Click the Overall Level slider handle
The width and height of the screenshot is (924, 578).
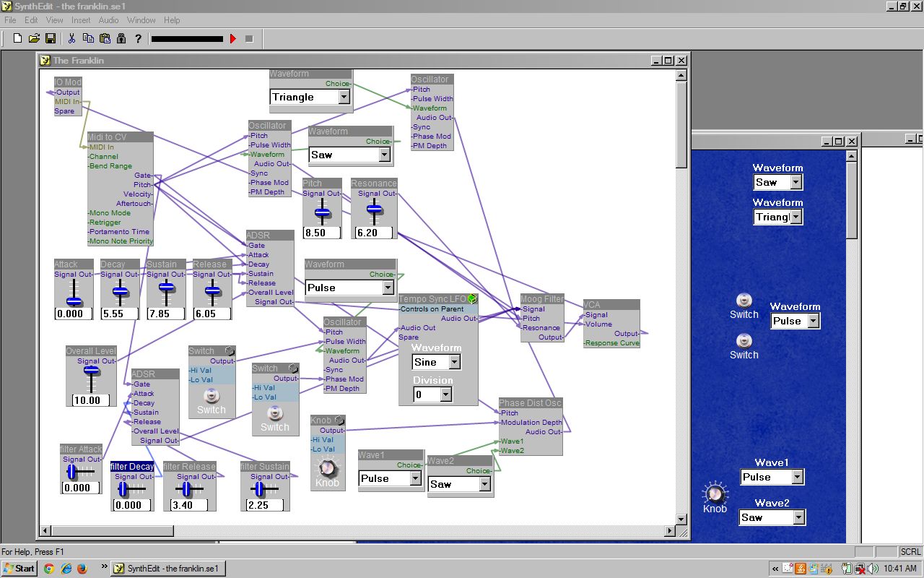tap(91, 371)
